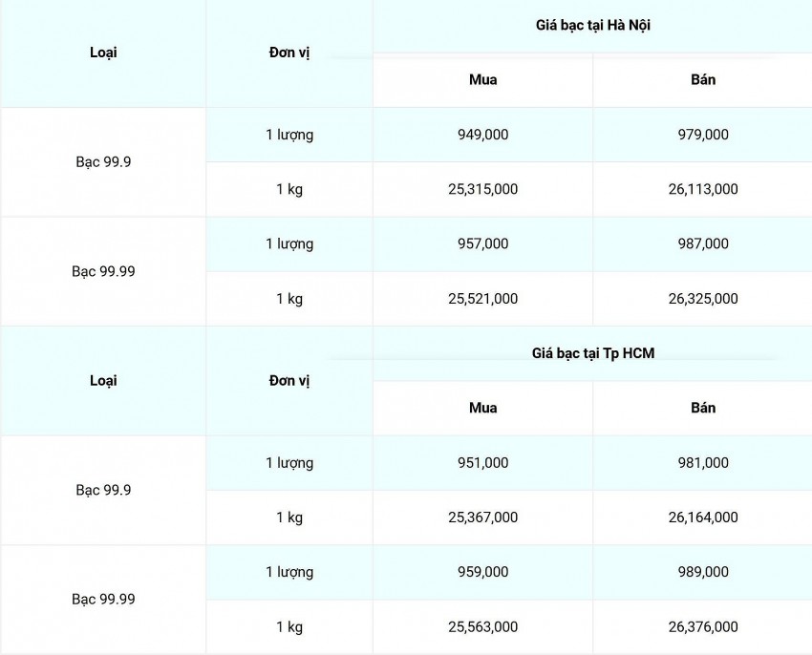This screenshot has width=812, height=655.
Task: Select the 951,000 buy price cell
Action: [482, 463]
